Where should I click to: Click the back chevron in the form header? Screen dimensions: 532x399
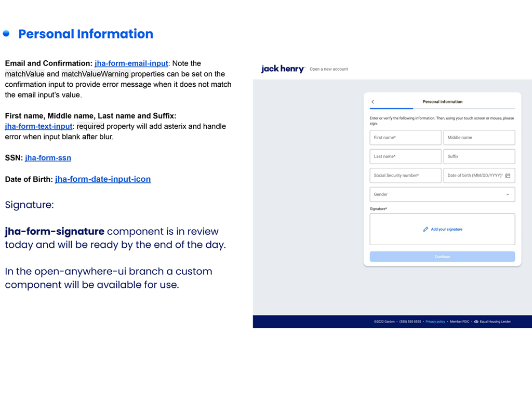click(373, 102)
